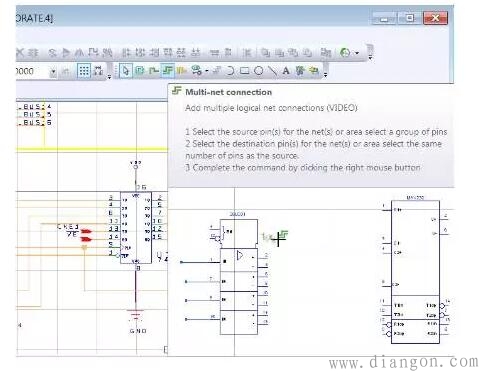Click the snap icon beside the grid button
The image size is (484, 377).
click(99, 71)
